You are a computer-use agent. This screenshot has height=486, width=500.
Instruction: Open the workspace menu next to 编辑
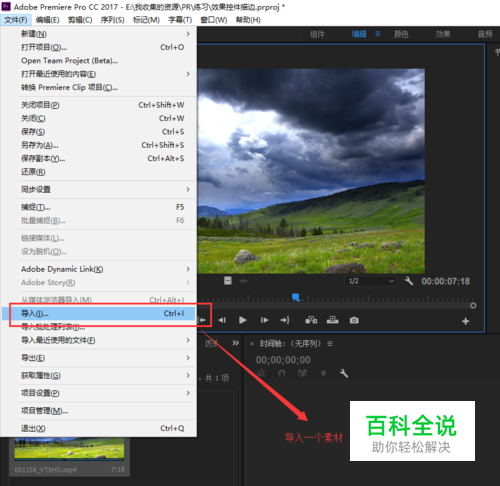378,34
